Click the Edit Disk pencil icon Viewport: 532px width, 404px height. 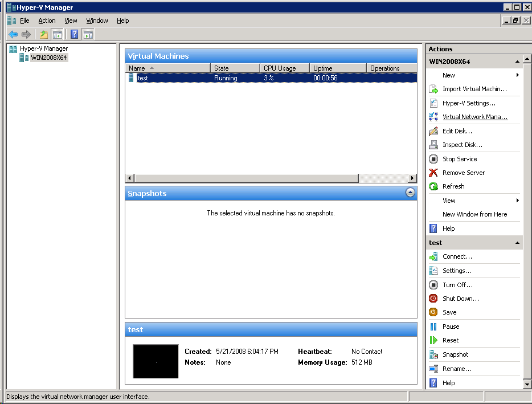tap(433, 131)
